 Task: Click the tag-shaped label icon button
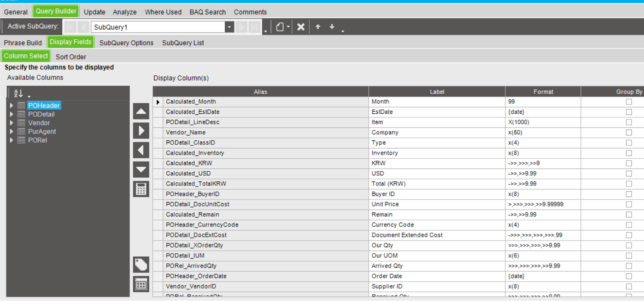tap(141, 265)
